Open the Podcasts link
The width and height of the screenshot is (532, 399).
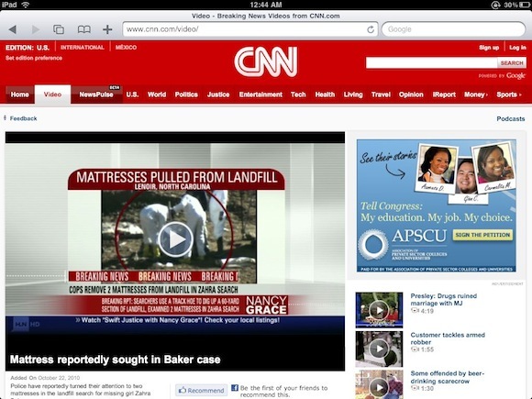(511, 118)
